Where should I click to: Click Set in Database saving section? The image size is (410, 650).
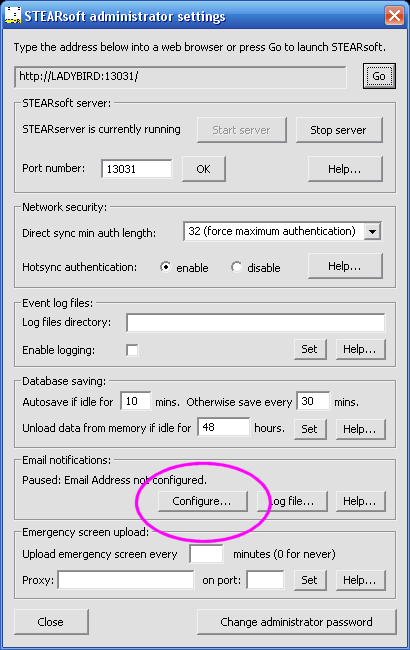tap(310, 429)
